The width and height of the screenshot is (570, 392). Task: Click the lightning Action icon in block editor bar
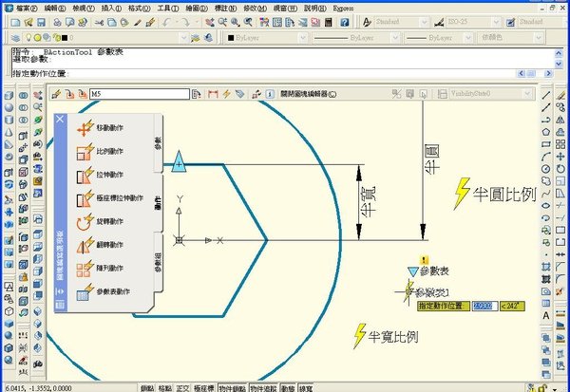[227, 94]
